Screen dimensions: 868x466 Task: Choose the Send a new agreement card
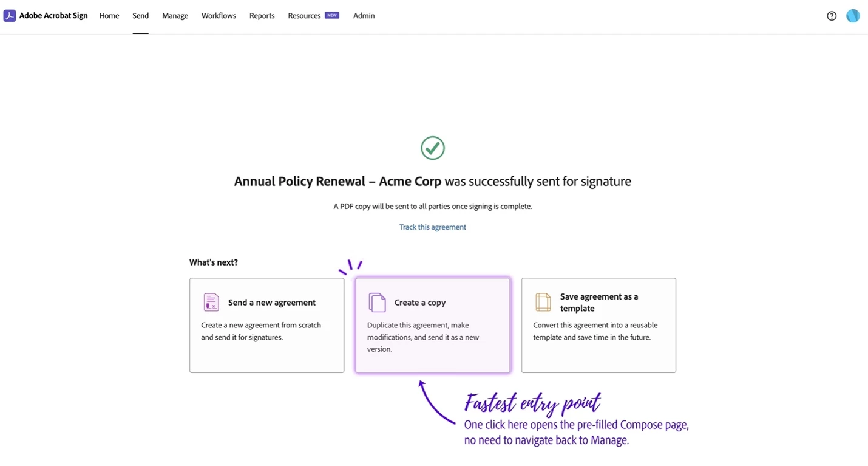tap(267, 326)
